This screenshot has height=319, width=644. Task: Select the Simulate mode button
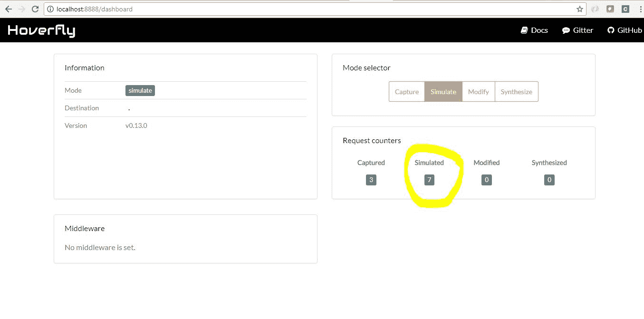coord(443,92)
